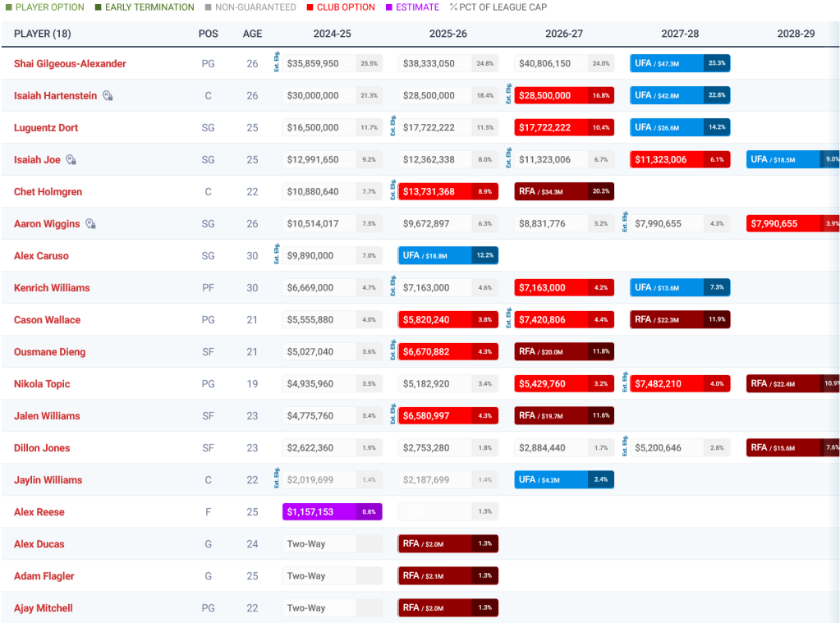Image resolution: width=840 pixels, height=623 pixels.
Task: Click Chet Holmgren's red $13,731,368 club option
Action: click(448, 191)
